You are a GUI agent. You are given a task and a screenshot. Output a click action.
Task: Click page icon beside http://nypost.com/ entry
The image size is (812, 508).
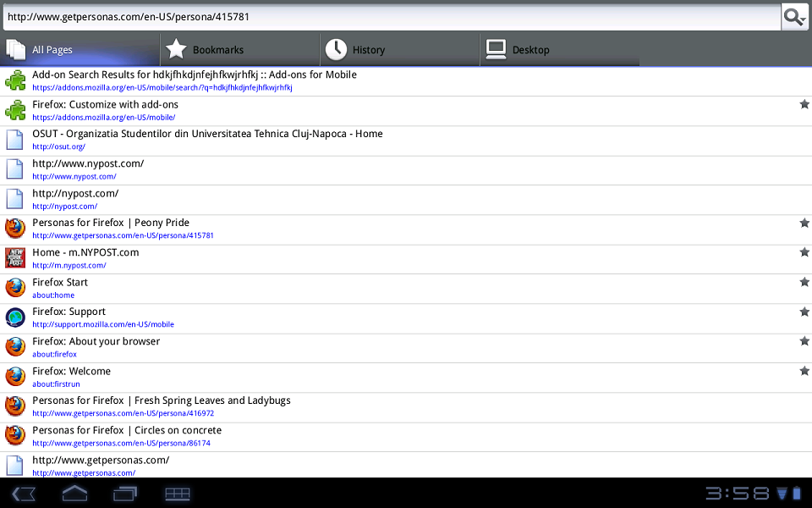pyautogui.click(x=15, y=200)
